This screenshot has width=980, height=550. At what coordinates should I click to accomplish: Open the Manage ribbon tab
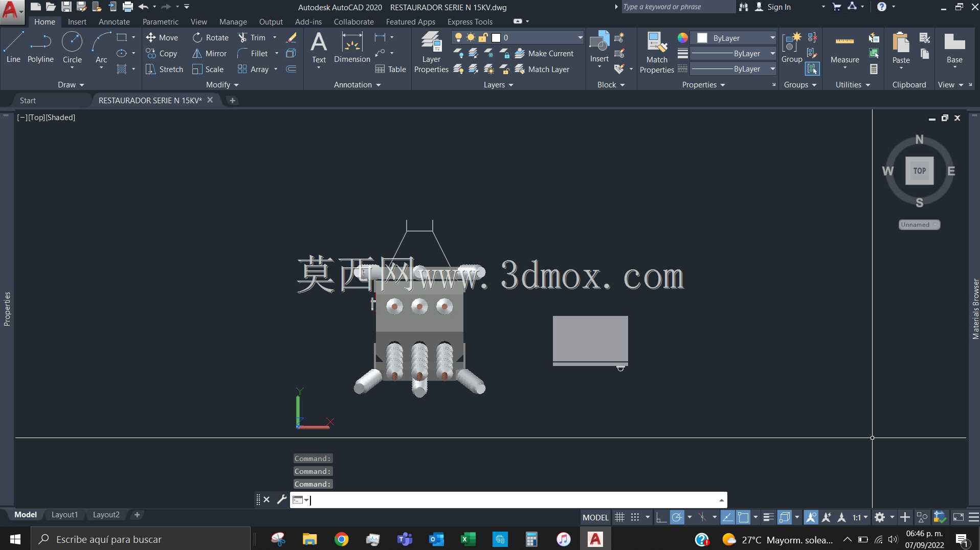pos(233,21)
